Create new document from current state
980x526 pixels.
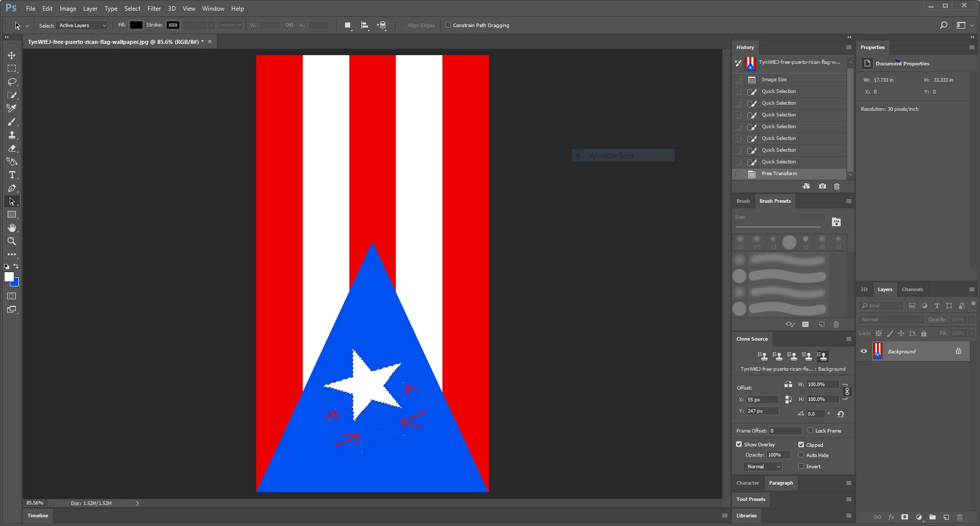806,186
